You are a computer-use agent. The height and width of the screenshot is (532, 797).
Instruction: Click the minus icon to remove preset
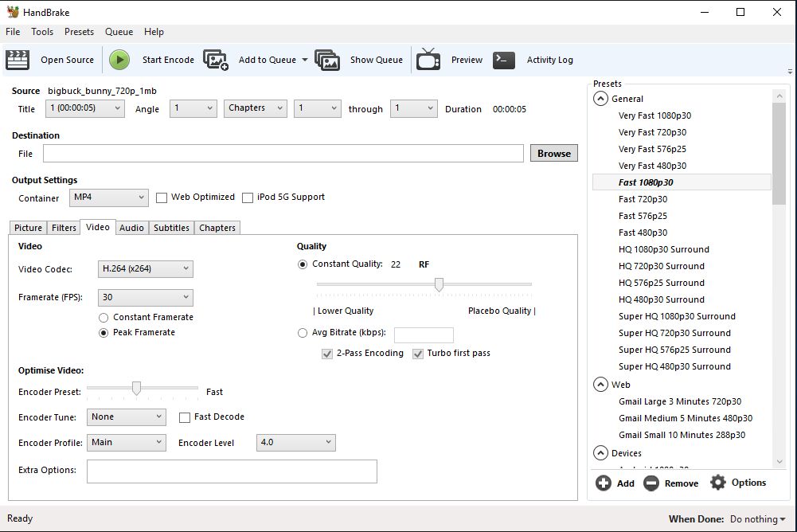coord(651,483)
